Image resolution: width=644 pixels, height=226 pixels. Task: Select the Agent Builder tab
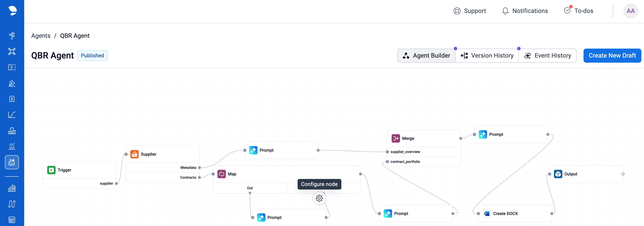pyautogui.click(x=426, y=55)
